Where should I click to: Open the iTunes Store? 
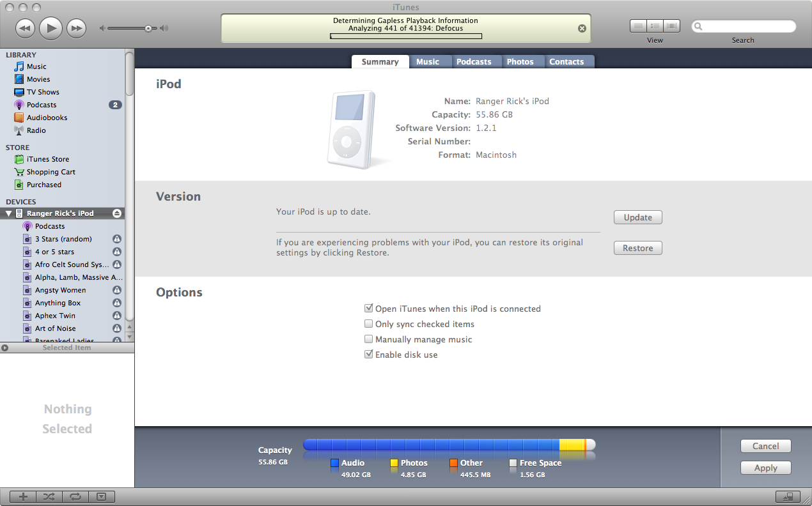(48, 159)
